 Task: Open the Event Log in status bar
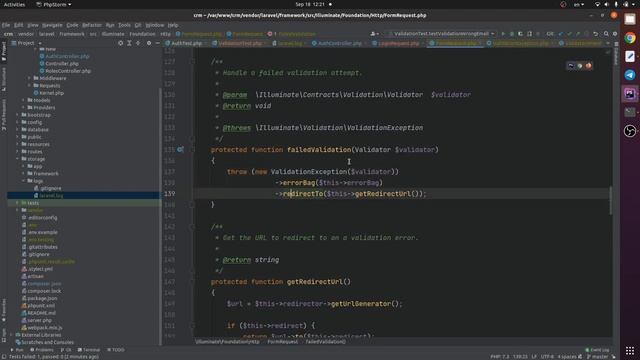coord(597,350)
